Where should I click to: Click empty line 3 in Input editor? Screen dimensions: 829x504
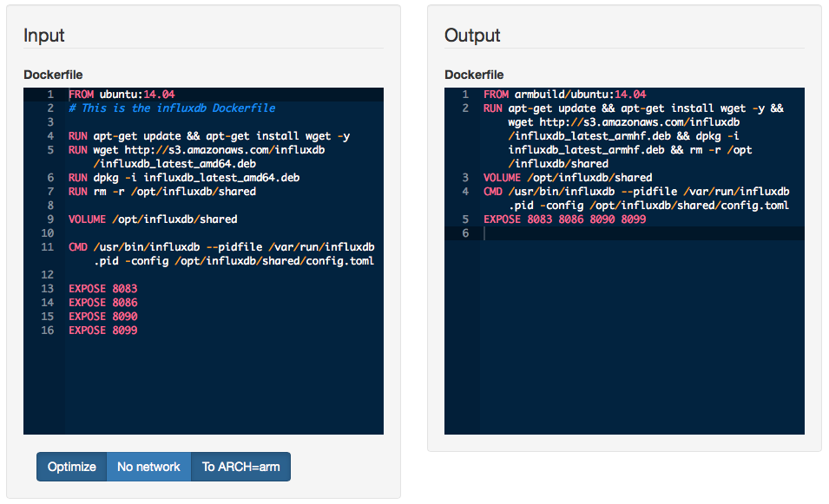click(225, 122)
